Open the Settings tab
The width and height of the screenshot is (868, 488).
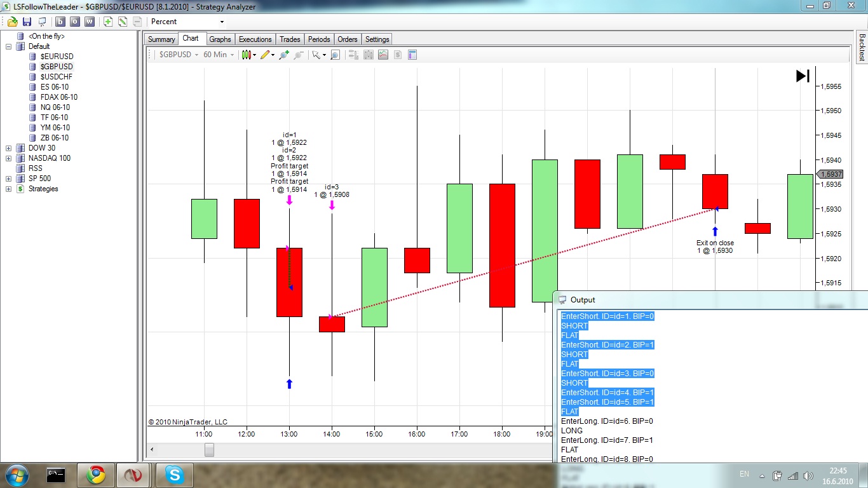point(377,39)
